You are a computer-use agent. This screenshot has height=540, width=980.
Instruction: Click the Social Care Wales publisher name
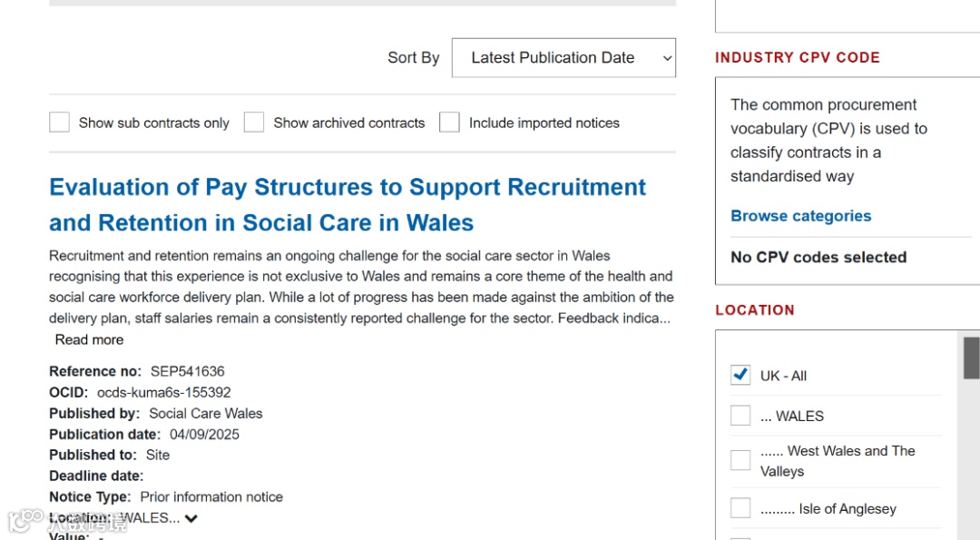[x=206, y=413]
